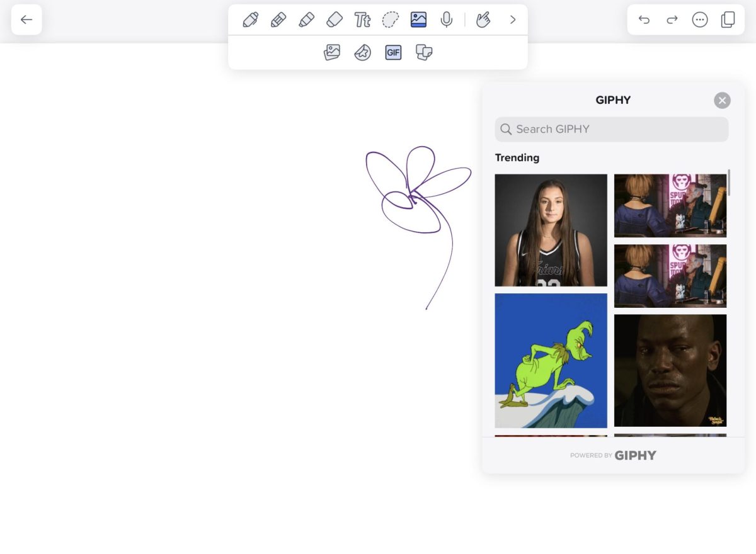Screen dimensions: 756x554
Task: Toggle the hand finger-drawing tool
Action: pyautogui.click(x=483, y=20)
